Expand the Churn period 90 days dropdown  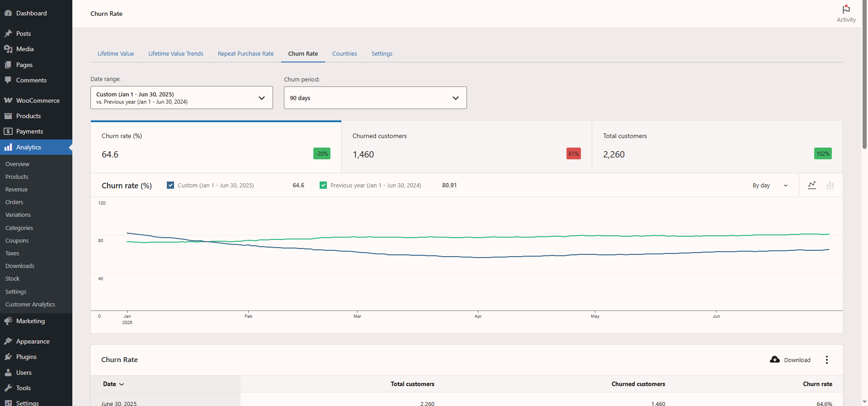click(375, 98)
